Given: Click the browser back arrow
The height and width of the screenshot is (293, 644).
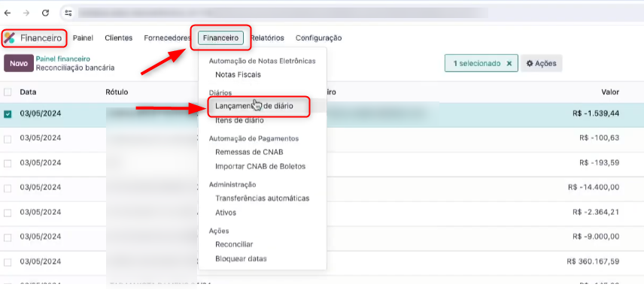Looking at the screenshot, I should pos(8,13).
